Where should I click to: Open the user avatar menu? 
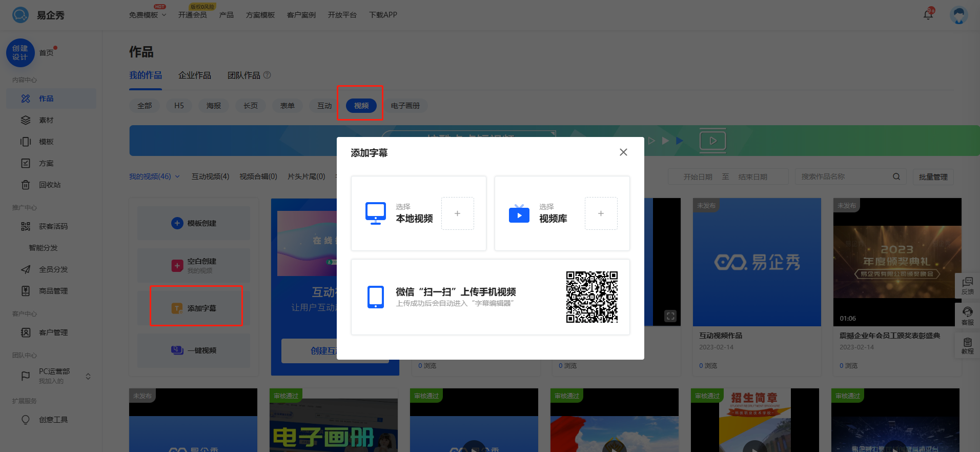[x=958, y=15]
